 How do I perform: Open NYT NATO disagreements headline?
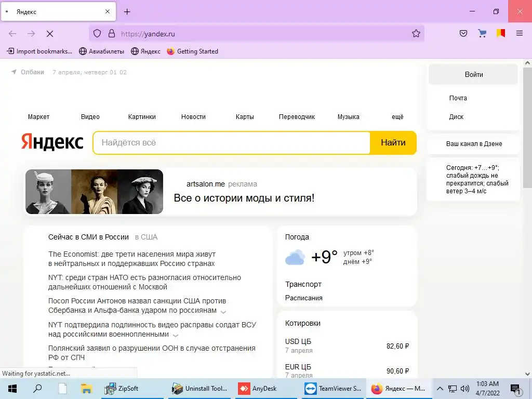click(x=144, y=282)
